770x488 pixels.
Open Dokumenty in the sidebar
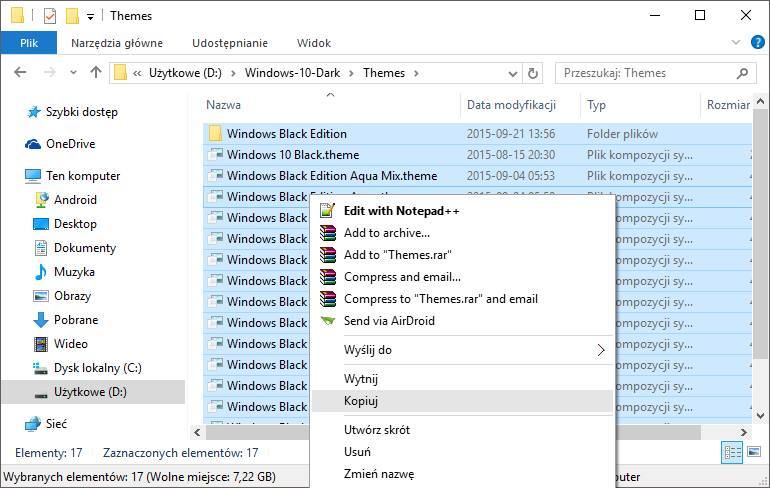[84, 248]
